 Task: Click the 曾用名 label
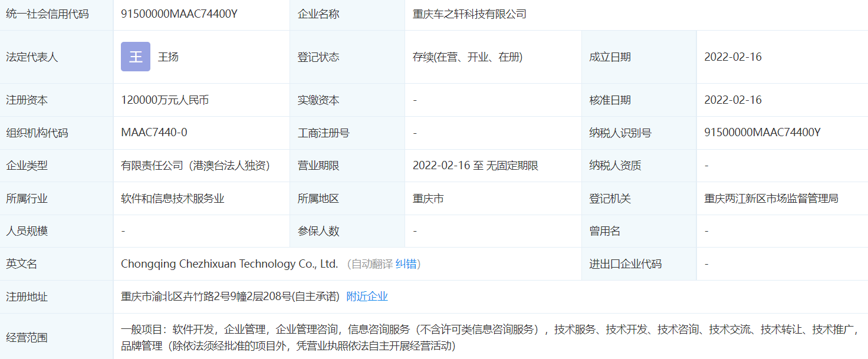(x=605, y=231)
